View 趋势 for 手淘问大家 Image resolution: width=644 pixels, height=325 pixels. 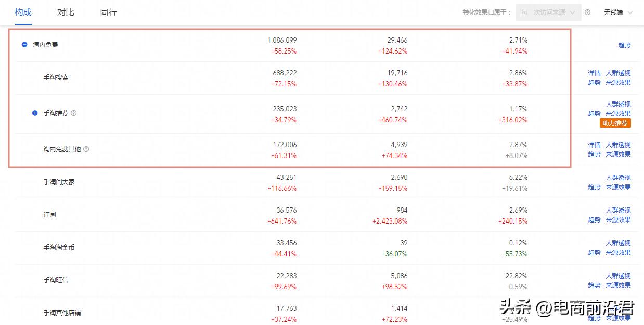click(x=594, y=187)
